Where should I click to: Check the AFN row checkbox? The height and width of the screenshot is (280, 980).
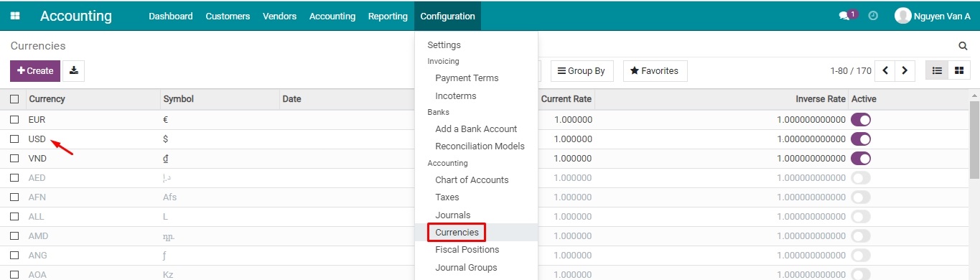[14, 197]
